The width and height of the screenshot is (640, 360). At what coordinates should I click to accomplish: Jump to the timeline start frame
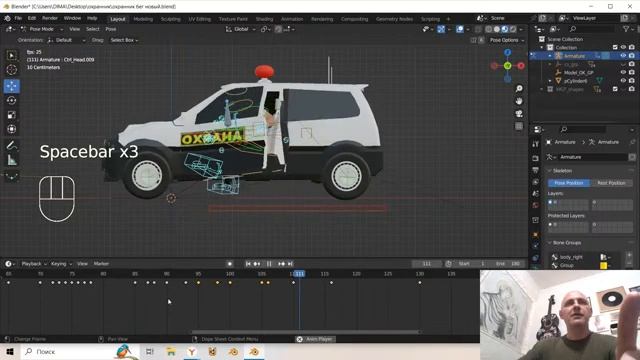[248, 264]
